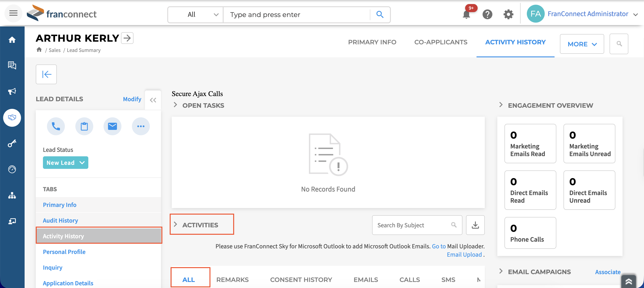Viewport: 644px width, 288px height.
Task: Click Sales in the breadcrumb
Action: click(x=55, y=50)
